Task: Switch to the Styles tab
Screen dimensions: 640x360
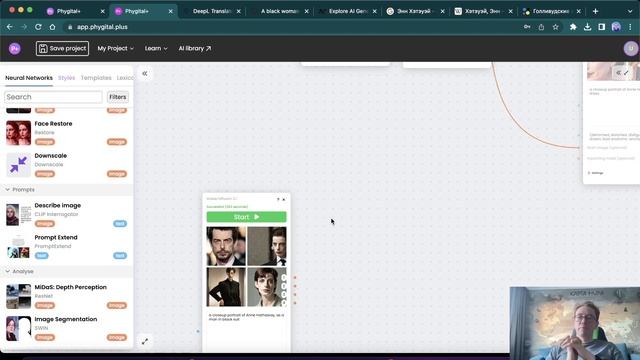Action: pyautogui.click(x=67, y=78)
